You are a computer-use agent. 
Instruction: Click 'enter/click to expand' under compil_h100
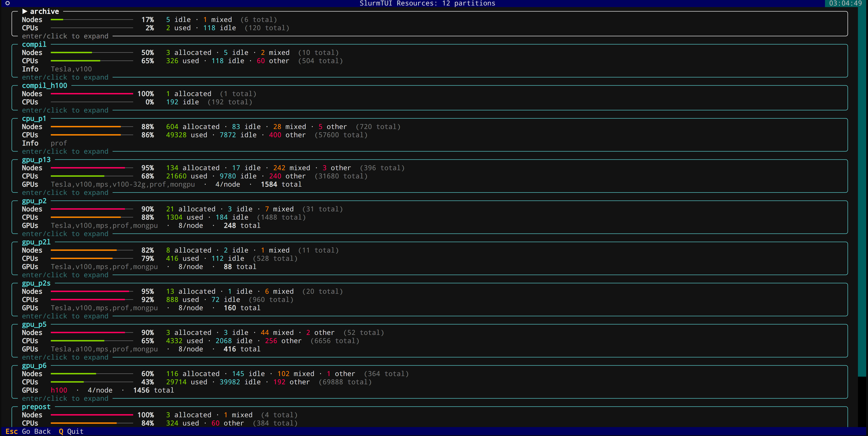click(x=65, y=110)
